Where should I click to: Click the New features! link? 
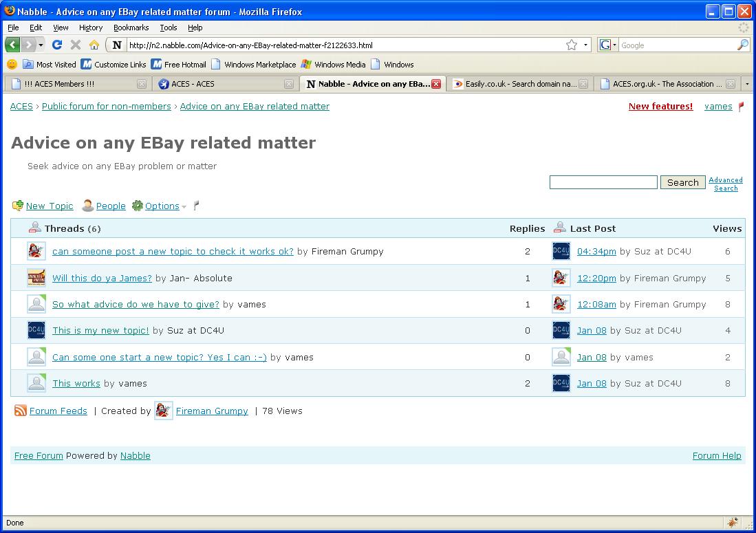(x=660, y=106)
